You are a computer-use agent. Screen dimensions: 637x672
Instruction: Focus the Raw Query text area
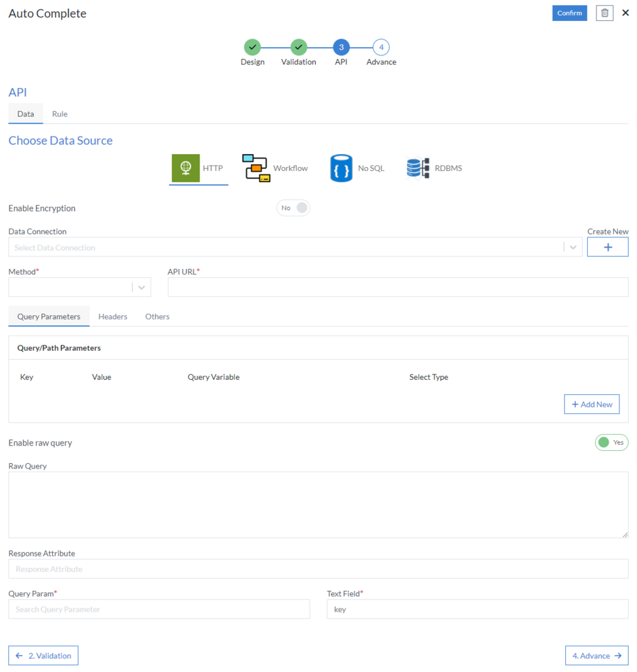coord(318,504)
